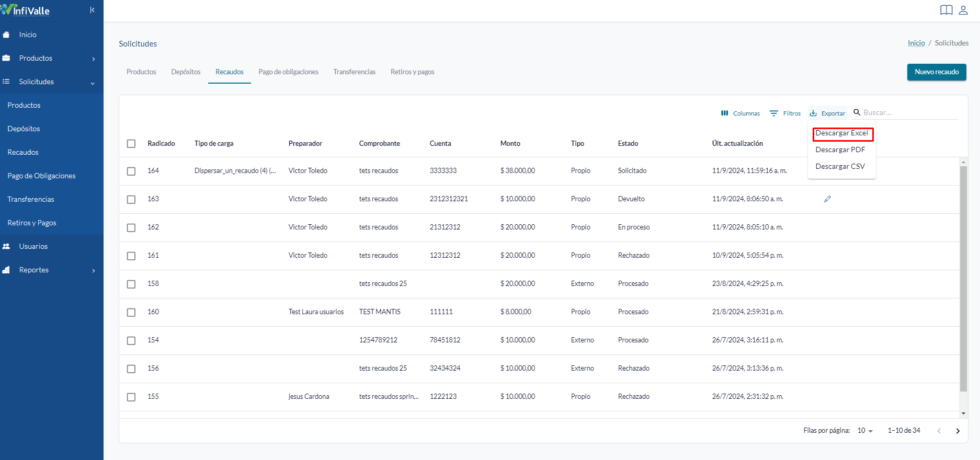Check the row for radicado 161
Viewport: 980px width, 460px height.
[131, 256]
